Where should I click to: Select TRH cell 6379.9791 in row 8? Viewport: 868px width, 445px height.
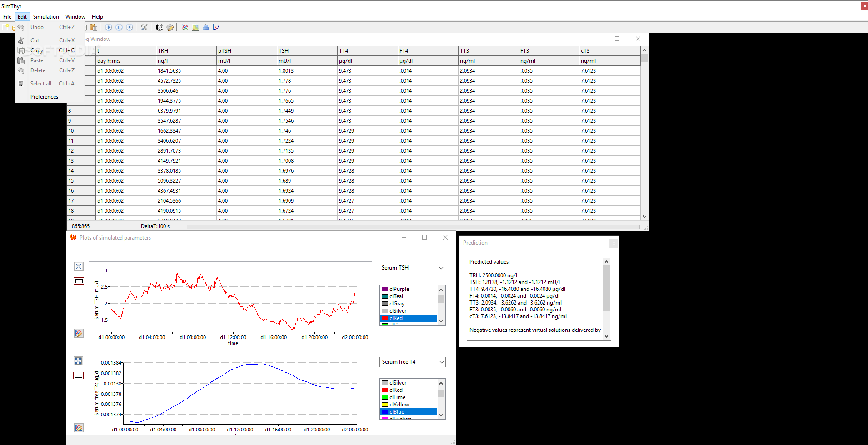(186, 111)
